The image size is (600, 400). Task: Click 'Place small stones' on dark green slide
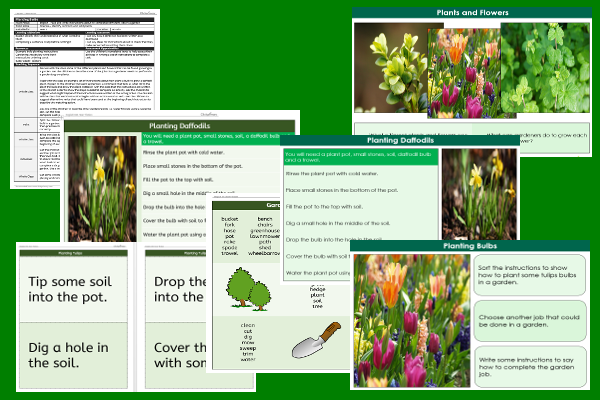pyautogui.click(x=192, y=166)
